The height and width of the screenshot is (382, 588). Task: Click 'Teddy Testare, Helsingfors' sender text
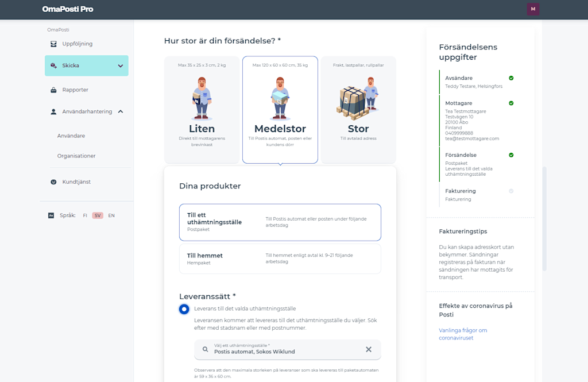pyautogui.click(x=474, y=86)
